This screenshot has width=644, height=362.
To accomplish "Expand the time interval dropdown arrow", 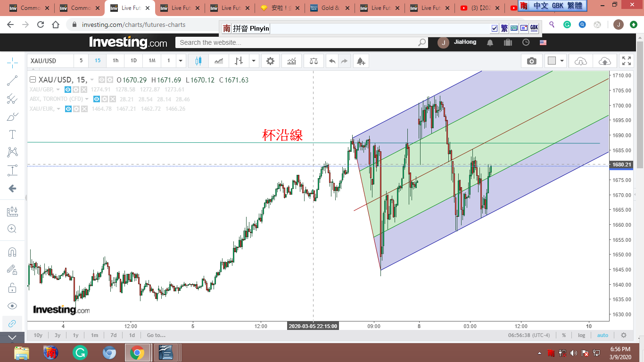I will [x=181, y=61].
